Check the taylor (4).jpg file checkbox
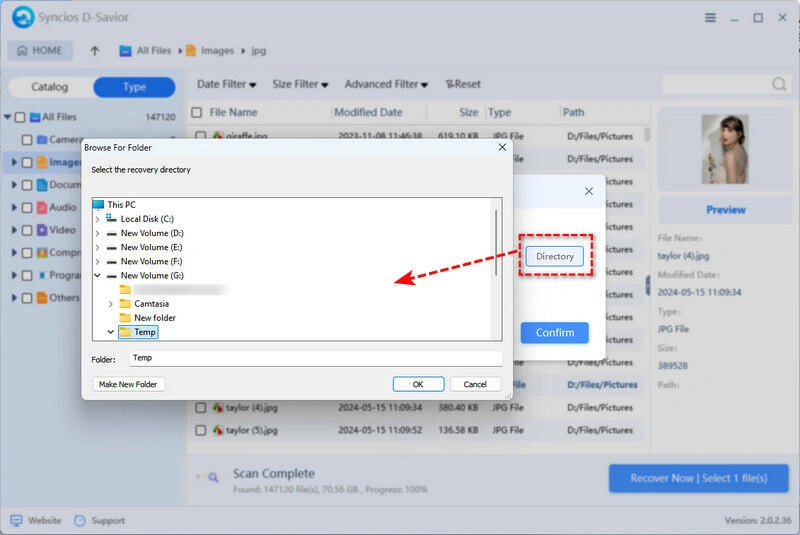The image size is (800, 535). [x=200, y=408]
